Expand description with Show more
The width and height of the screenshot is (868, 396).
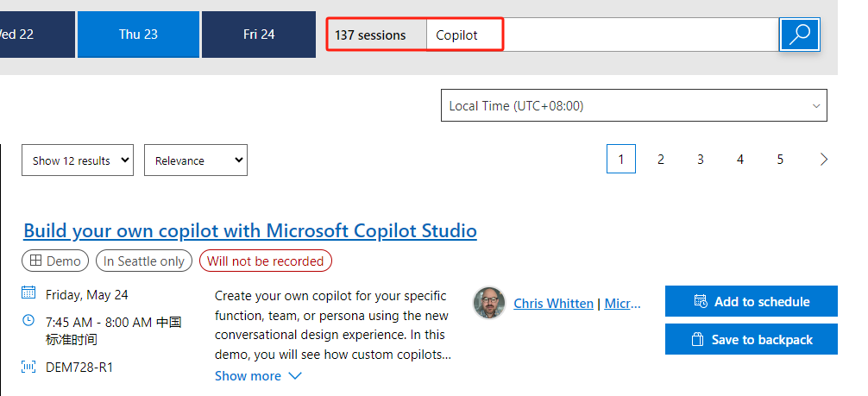click(258, 375)
